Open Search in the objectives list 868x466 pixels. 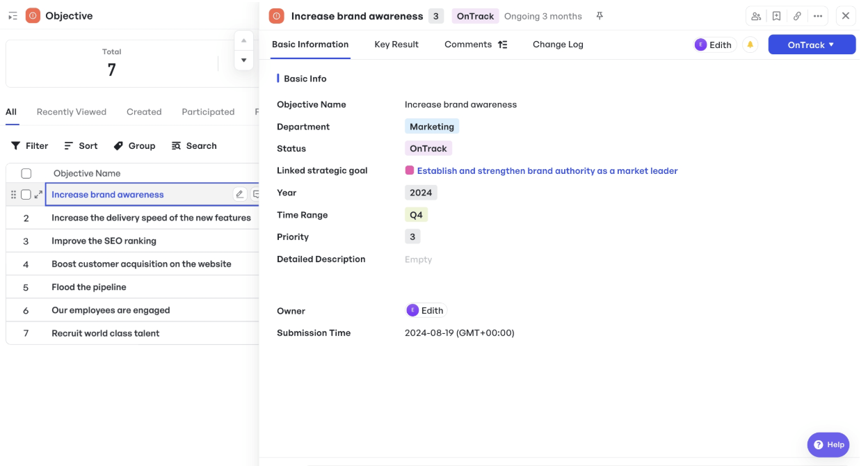coord(194,146)
